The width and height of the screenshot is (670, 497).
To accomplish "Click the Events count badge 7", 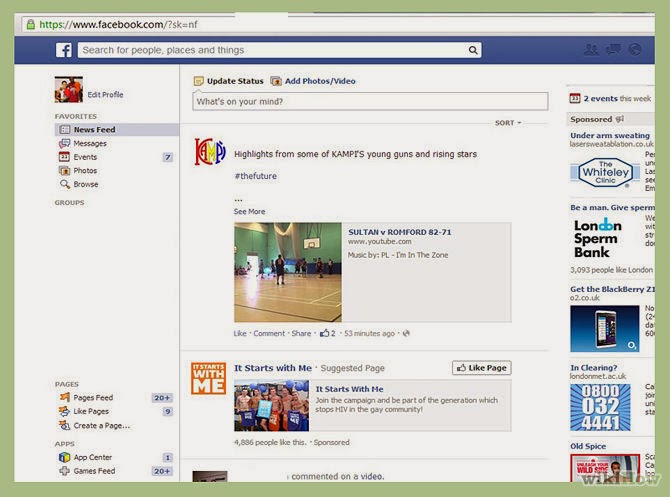I will (168, 157).
